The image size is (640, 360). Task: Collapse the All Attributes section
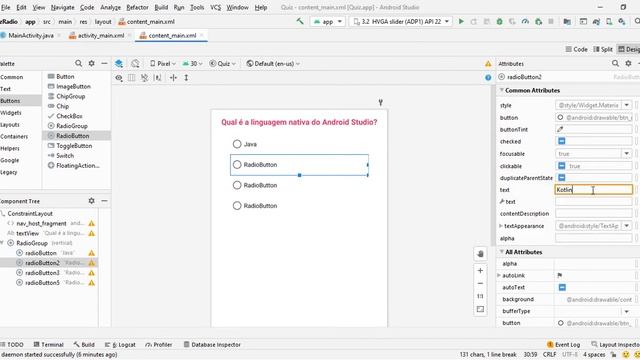(502, 252)
